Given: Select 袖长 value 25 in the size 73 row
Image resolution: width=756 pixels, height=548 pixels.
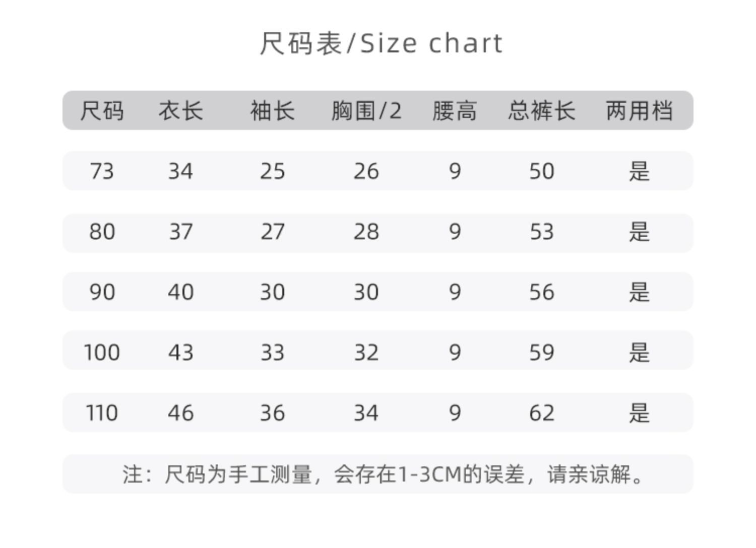Looking at the screenshot, I should click(x=272, y=171).
